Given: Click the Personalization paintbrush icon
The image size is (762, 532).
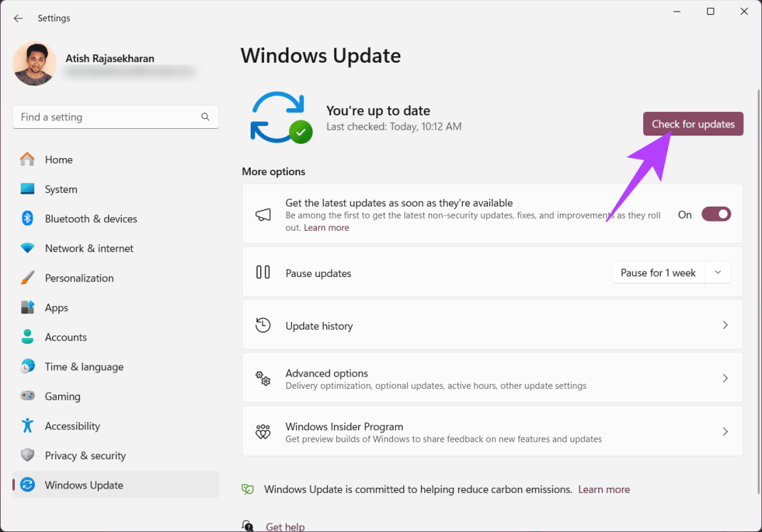Looking at the screenshot, I should [x=28, y=278].
